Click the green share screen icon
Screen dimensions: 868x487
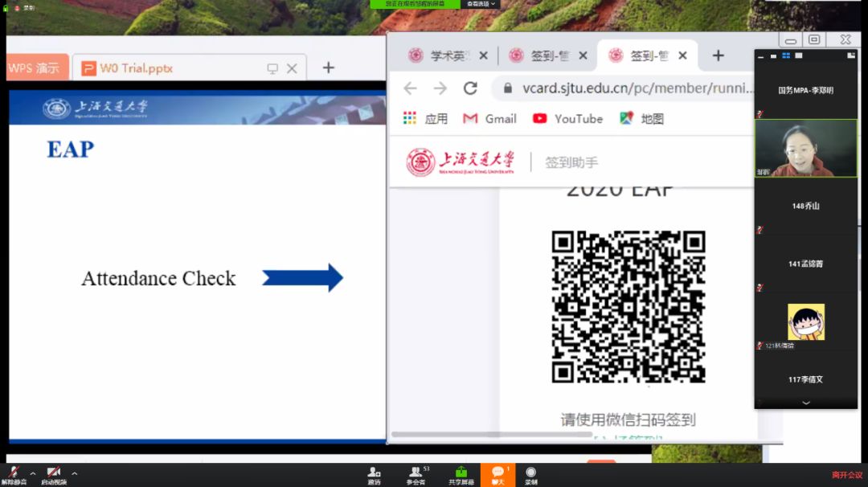click(461, 473)
